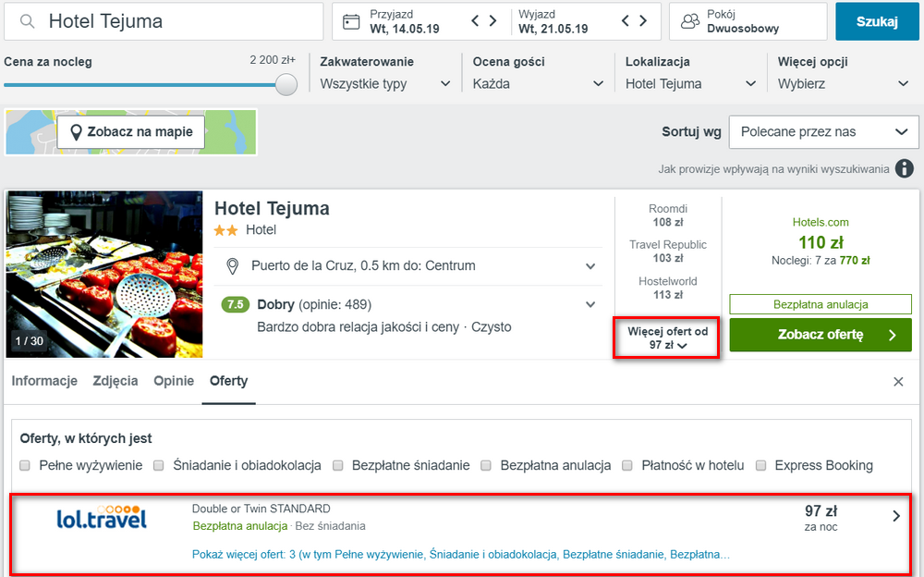
Task: Open the hotel photo thumbnail
Action: click(x=104, y=274)
